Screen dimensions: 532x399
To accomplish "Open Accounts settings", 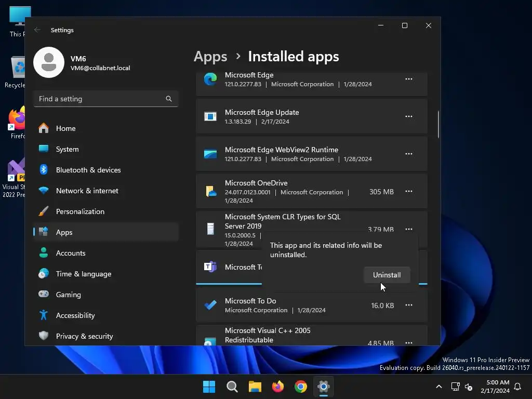I will point(106,253).
